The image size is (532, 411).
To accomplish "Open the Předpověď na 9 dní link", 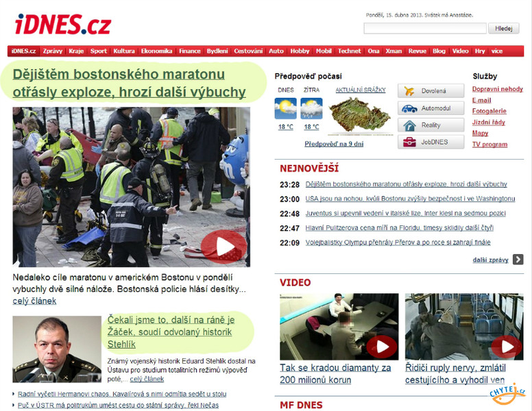I will [334, 144].
